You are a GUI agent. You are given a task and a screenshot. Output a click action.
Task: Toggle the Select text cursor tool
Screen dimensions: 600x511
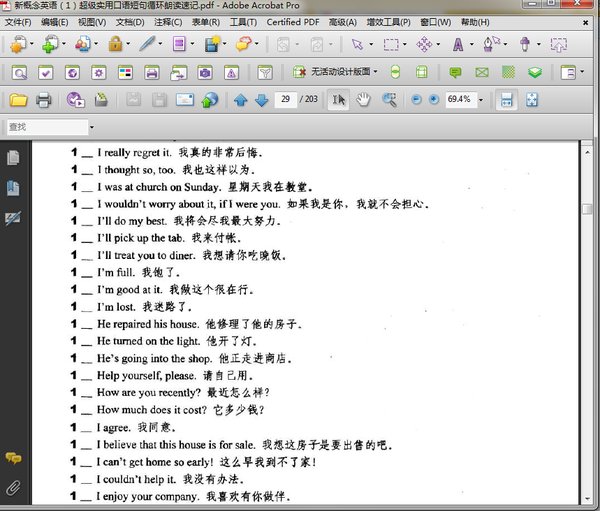[339, 100]
